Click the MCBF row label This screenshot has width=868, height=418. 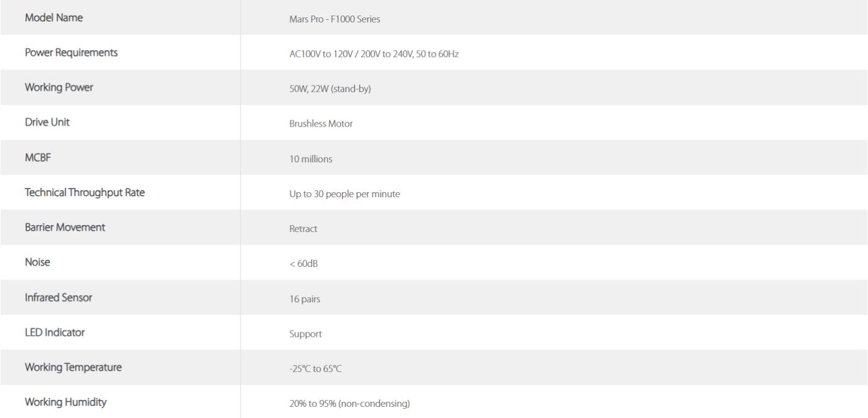click(x=37, y=158)
